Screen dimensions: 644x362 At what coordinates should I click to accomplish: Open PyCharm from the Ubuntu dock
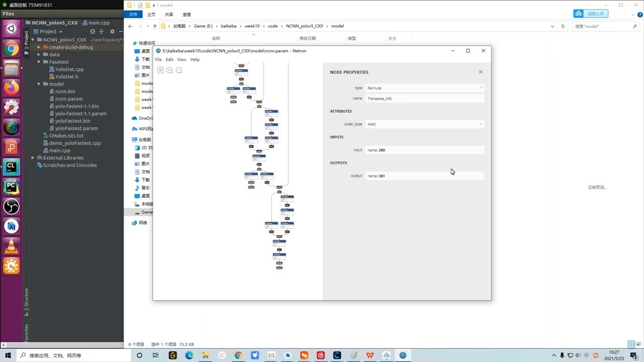[x=11, y=187]
